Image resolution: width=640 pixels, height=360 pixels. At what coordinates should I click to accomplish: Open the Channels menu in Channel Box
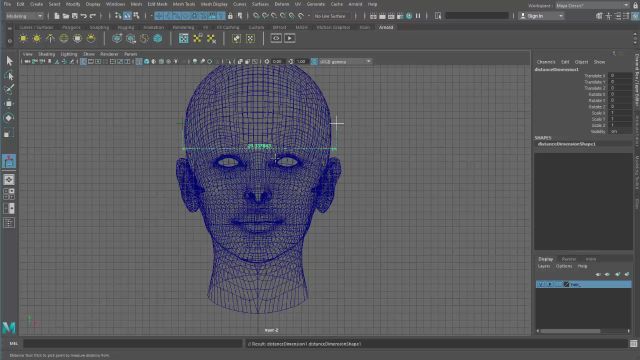pos(546,62)
